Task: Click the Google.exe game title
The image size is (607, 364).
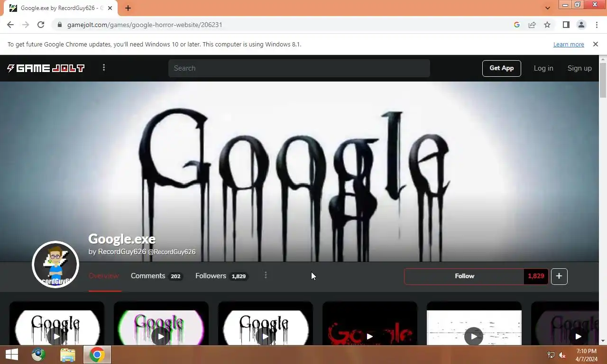Action: pos(122,239)
